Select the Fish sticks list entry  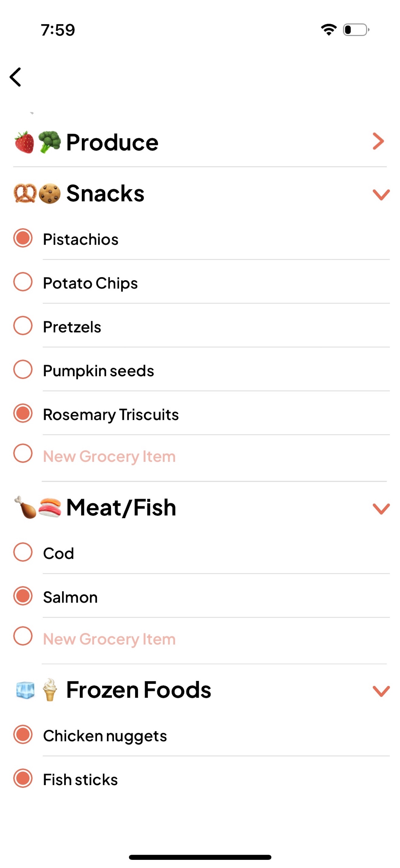80,780
